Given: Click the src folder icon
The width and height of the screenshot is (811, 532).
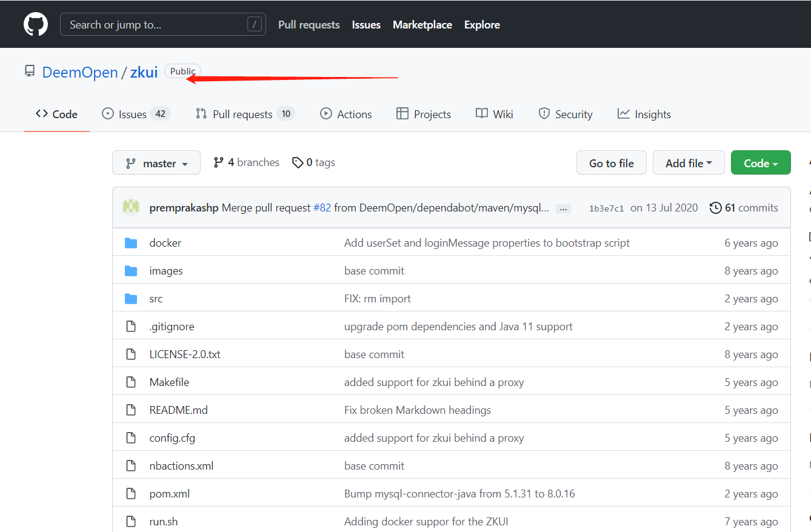Looking at the screenshot, I should 131,299.
